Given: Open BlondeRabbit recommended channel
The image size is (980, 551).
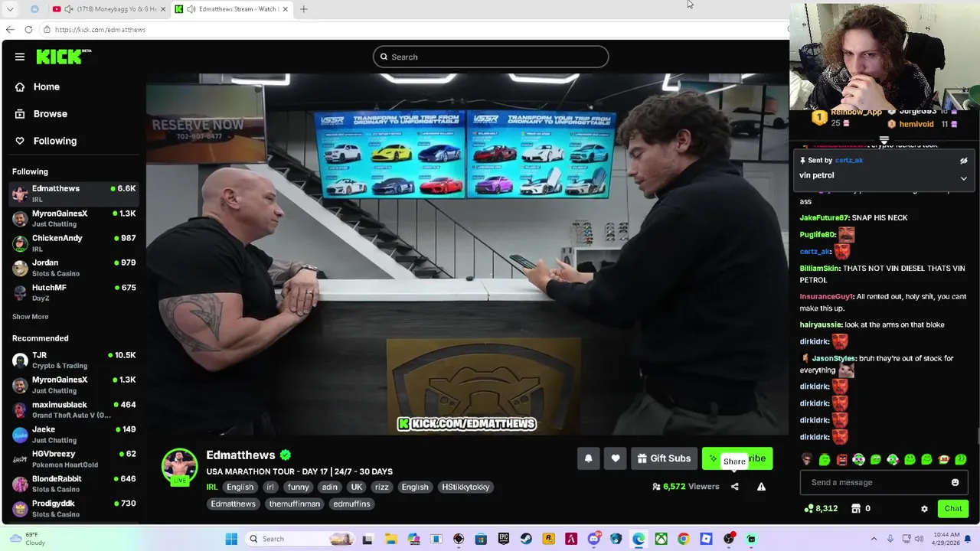Looking at the screenshot, I should (73, 484).
